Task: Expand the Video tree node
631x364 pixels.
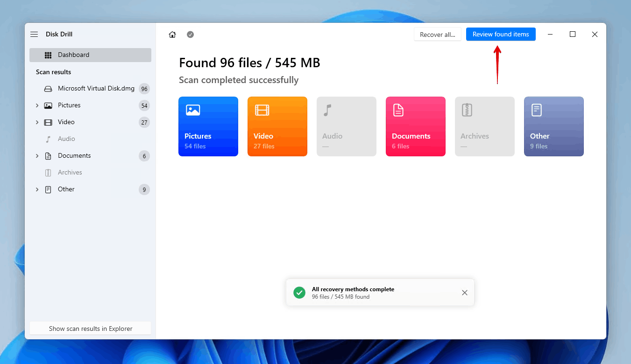Action: point(37,122)
